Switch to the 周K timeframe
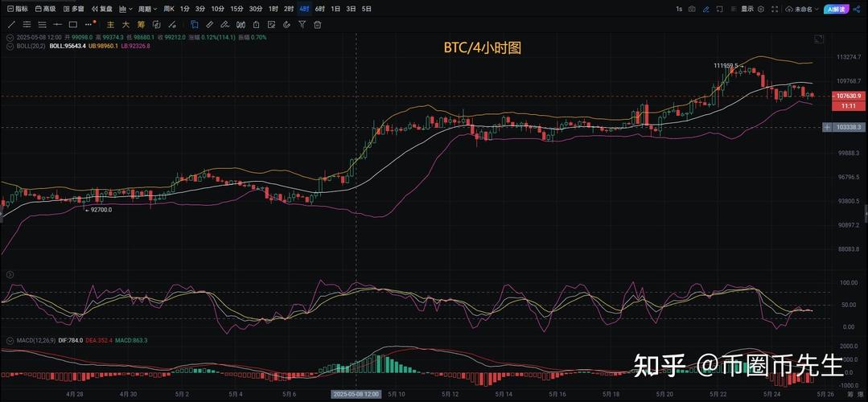This screenshot has height=402, width=868. 168,9
